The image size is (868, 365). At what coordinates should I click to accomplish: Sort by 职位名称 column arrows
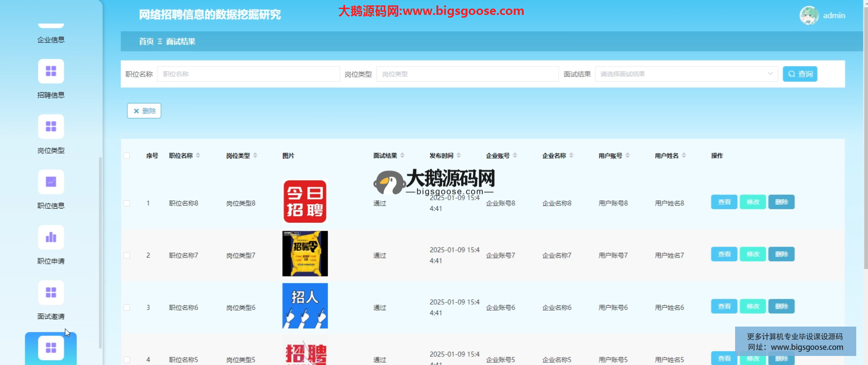pos(198,155)
